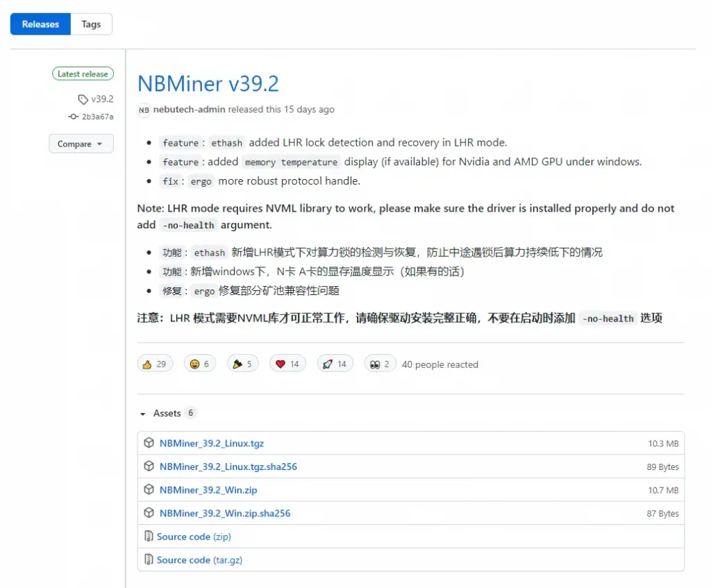The width and height of the screenshot is (711, 588).
Task: Download NBMiner_39.2_Win.zip
Action: click(208, 489)
